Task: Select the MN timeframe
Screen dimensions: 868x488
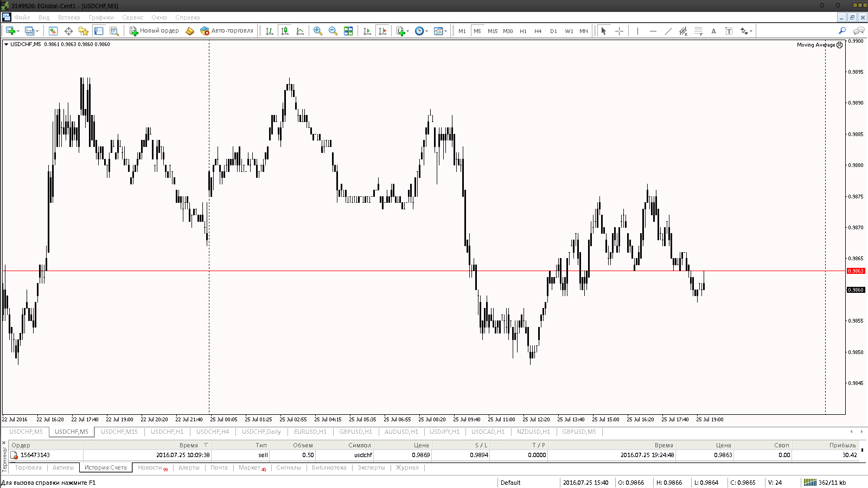Action: click(584, 31)
